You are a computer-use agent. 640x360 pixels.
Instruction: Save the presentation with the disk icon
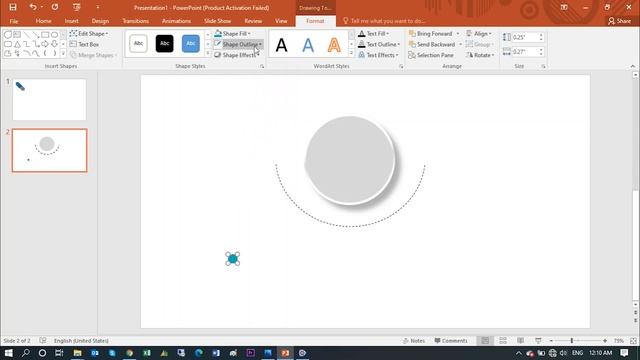tap(13, 7)
